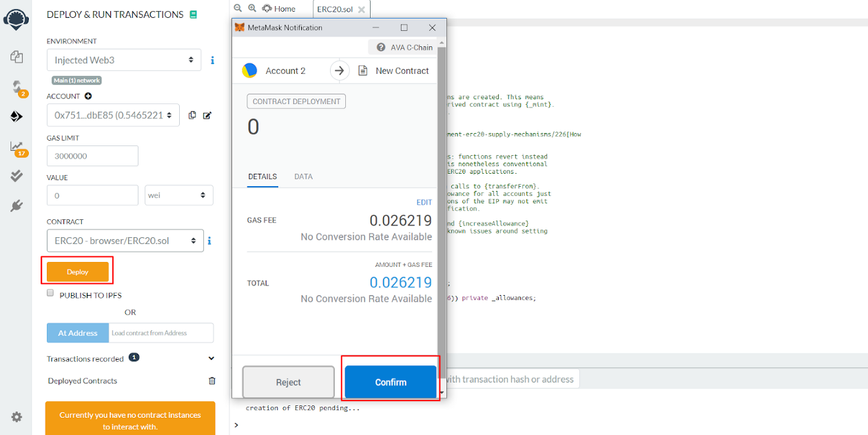Zoom in the editor with magnifier icon

click(252, 8)
